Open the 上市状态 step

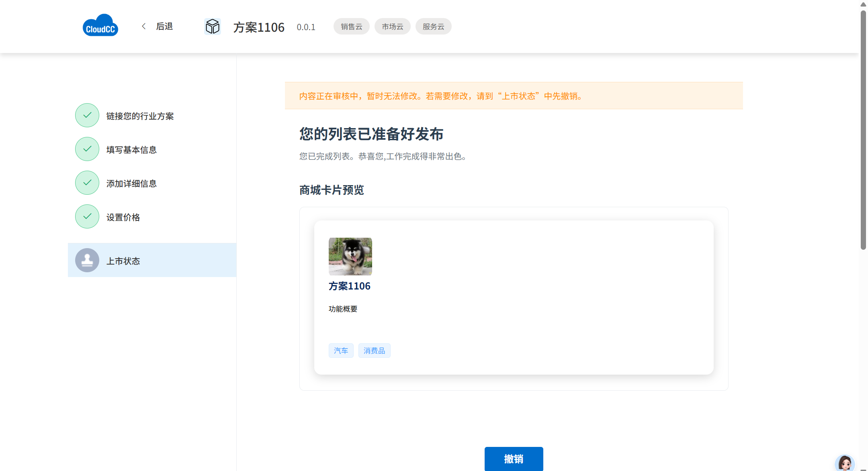pos(123,261)
